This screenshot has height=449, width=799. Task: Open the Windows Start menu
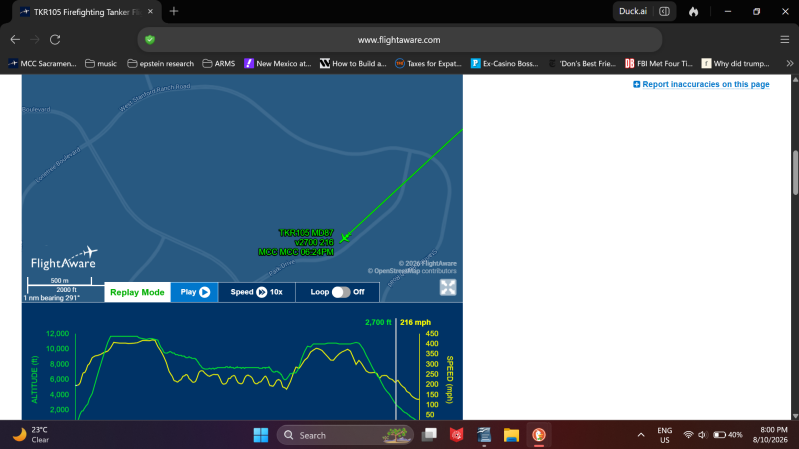[x=261, y=435]
